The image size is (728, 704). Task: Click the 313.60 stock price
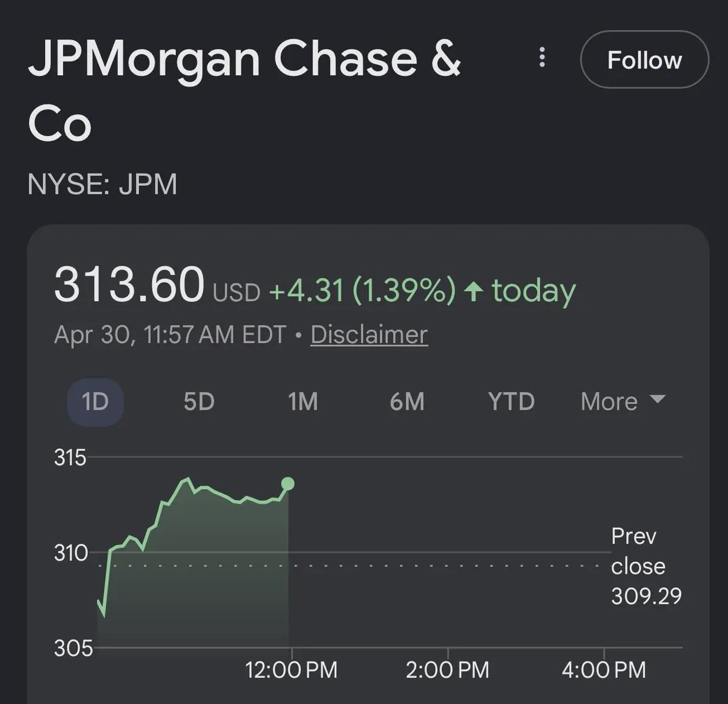[129, 284]
